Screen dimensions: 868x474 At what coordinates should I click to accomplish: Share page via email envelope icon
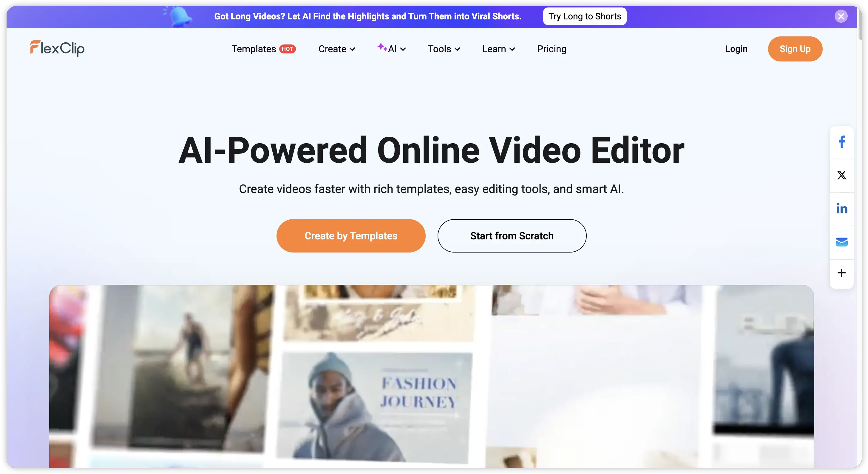(841, 242)
